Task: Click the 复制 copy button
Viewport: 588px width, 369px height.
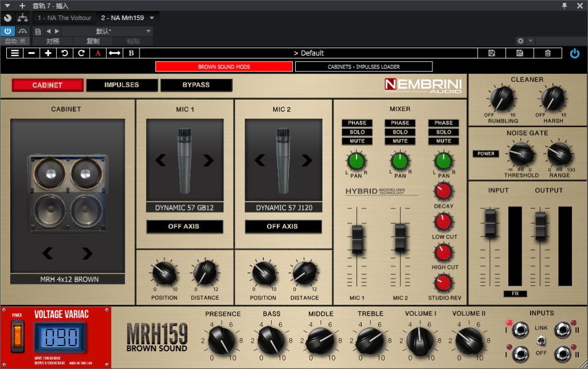Action: 93,41
